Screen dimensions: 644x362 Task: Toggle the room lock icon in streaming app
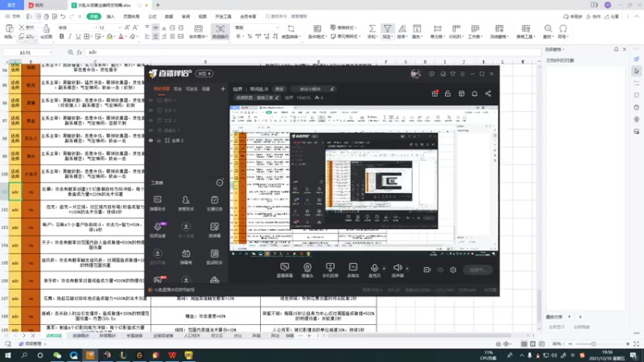point(448,93)
